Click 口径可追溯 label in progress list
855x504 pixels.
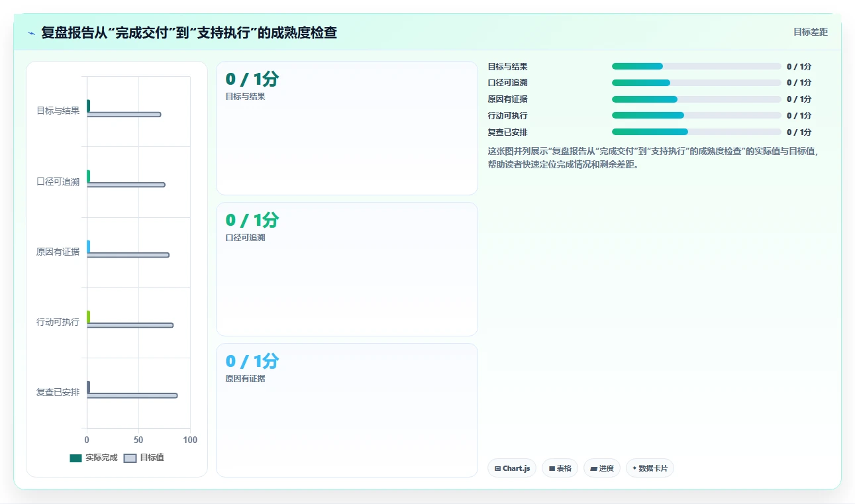[x=507, y=83]
